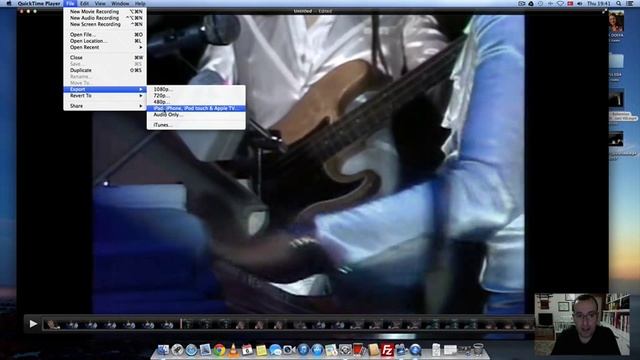Open the Edit menu
The image size is (640, 360).
point(84,3)
